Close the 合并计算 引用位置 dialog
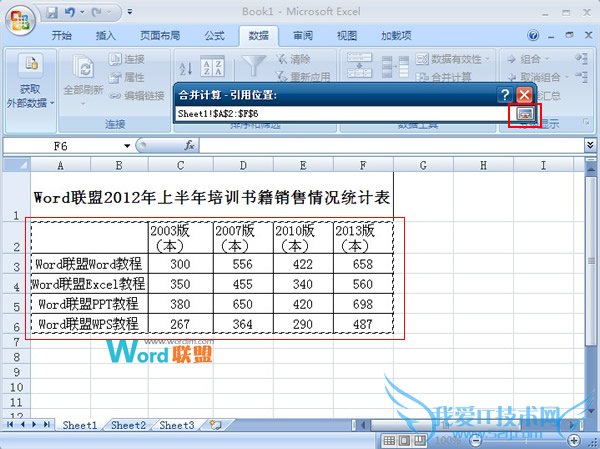Viewport: 600px width, 449px height. point(524,95)
